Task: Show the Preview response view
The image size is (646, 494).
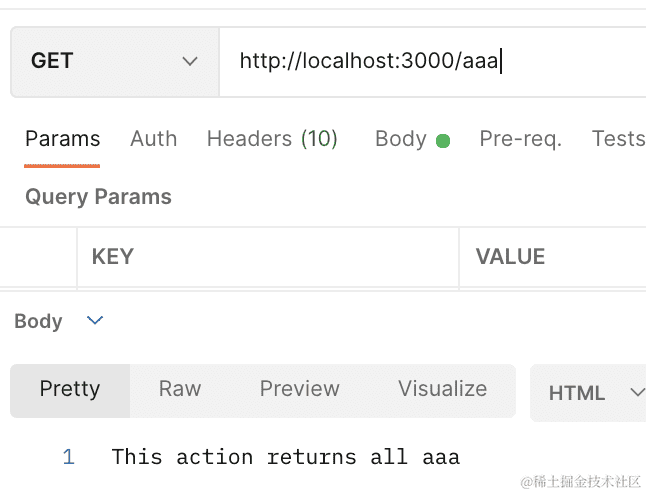Action: (x=299, y=389)
